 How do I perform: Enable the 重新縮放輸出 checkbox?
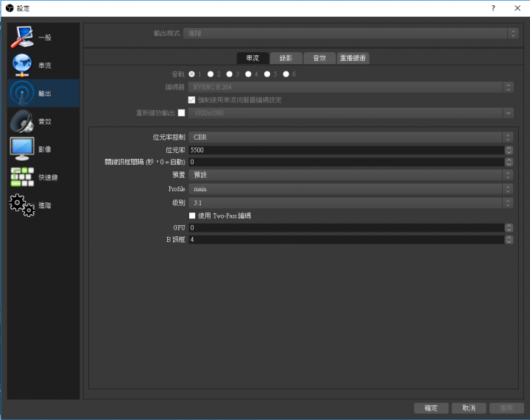click(182, 113)
